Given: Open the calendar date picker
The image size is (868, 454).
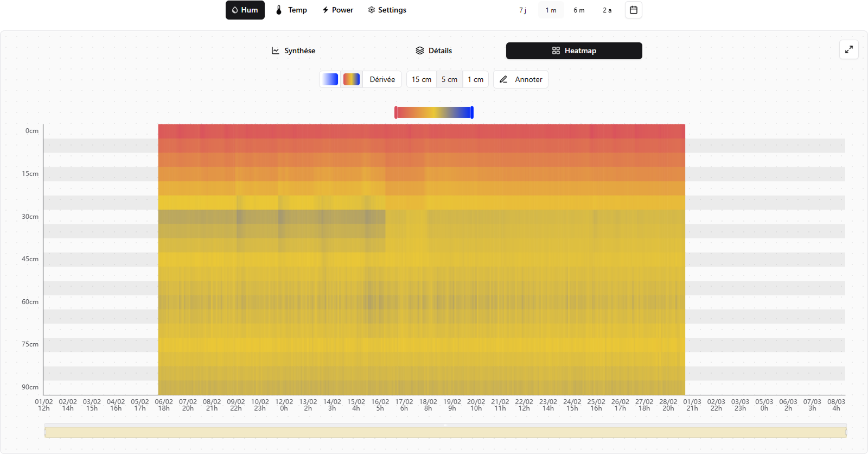Looking at the screenshot, I should 633,10.
